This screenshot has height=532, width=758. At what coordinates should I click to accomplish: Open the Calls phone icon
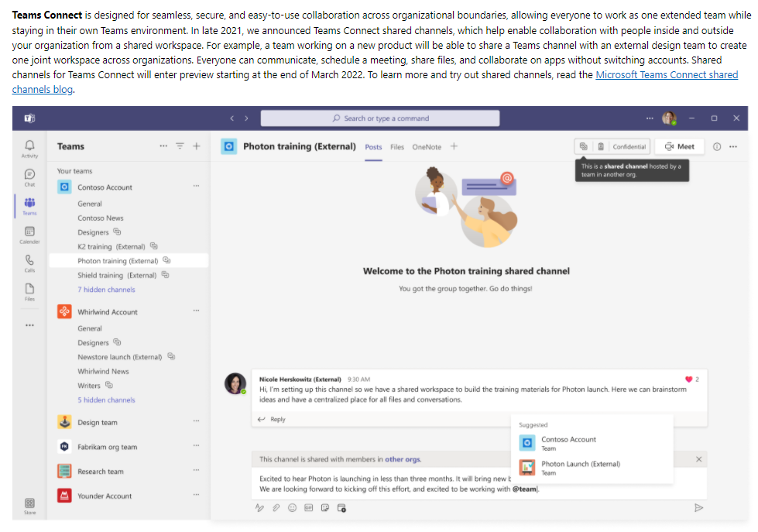(x=29, y=263)
